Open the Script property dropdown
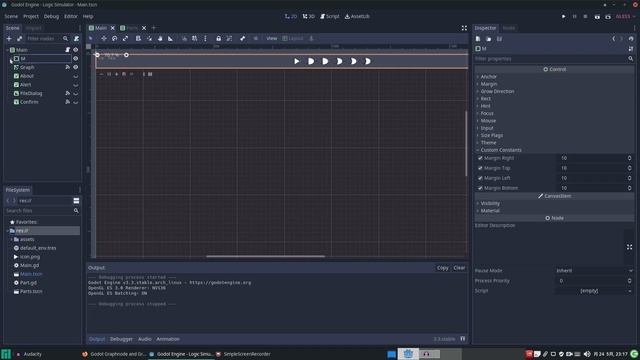Viewport: 640px width, 360px height. (x=594, y=291)
